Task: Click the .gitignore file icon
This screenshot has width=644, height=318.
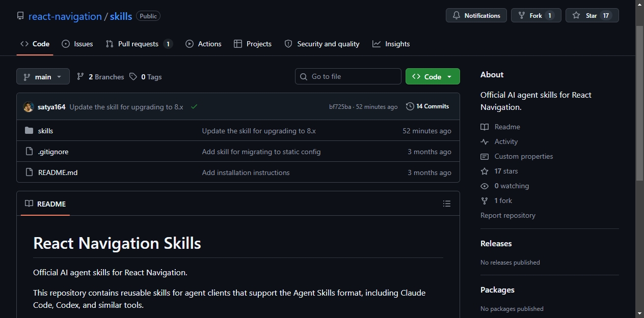Action: [x=29, y=152]
